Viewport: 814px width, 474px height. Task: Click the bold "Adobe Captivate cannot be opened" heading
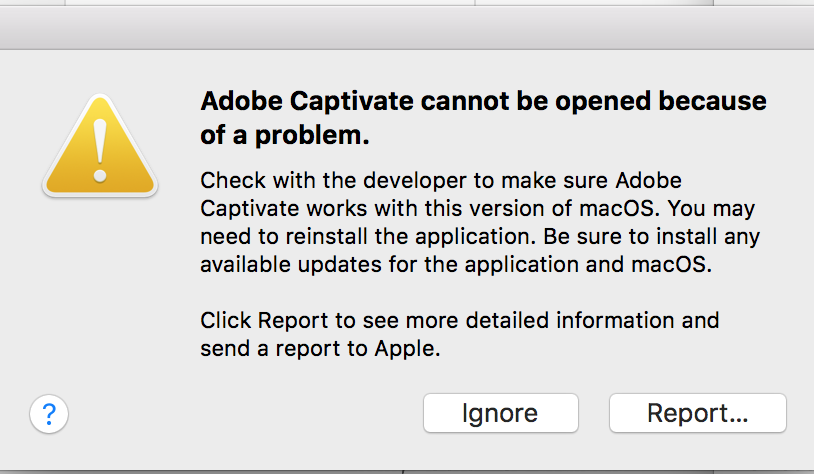pyautogui.click(x=483, y=101)
